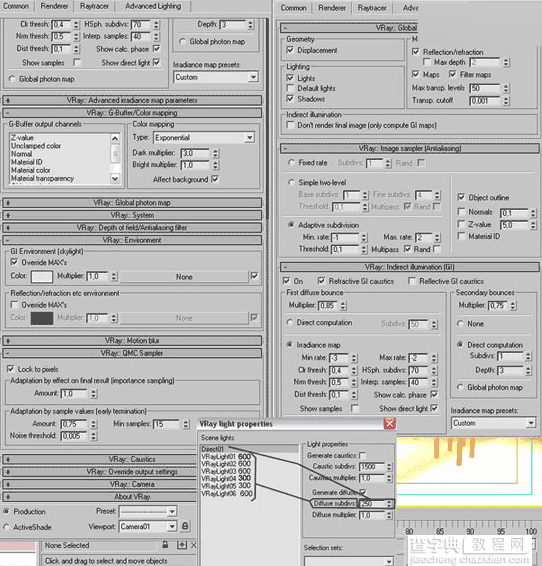The image size is (542, 566).
Task: Toggle the Lock to pixels checkbox
Action: (11, 369)
